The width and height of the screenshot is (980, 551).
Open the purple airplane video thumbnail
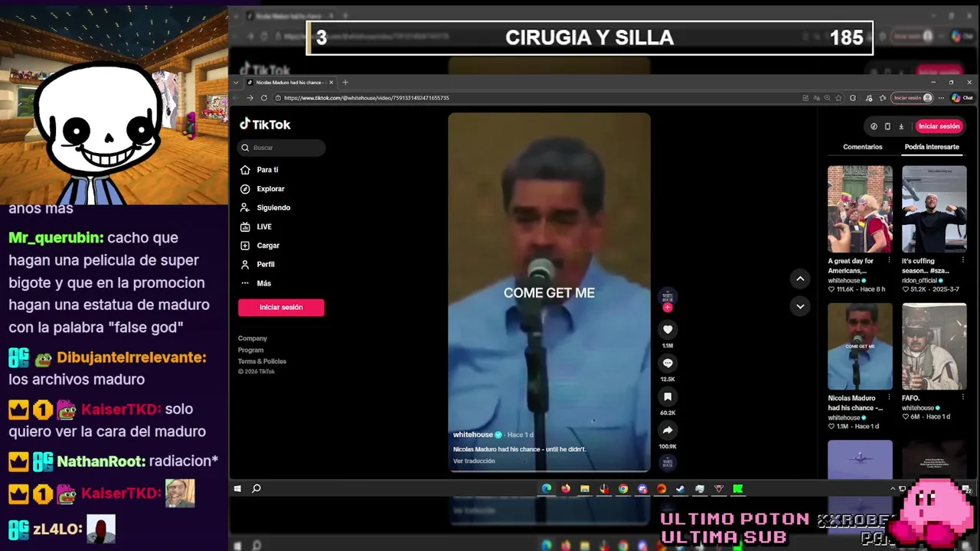[x=860, y=459]
